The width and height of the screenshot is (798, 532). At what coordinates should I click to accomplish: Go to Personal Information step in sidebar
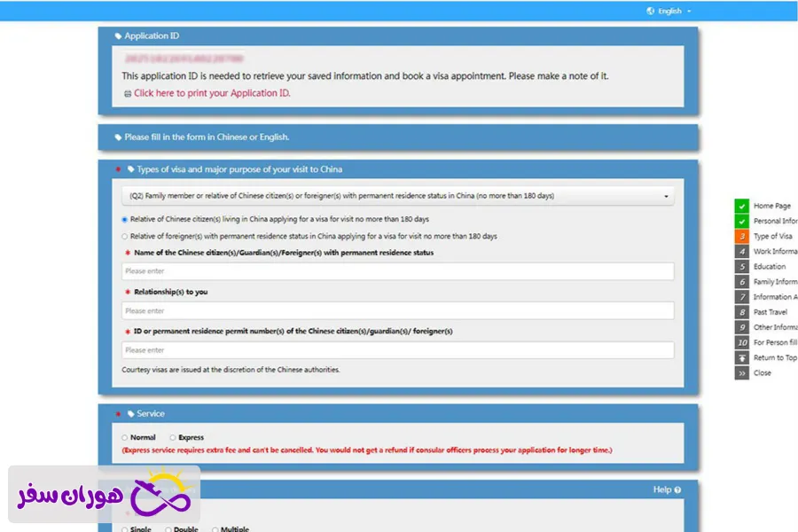(774, 221)
